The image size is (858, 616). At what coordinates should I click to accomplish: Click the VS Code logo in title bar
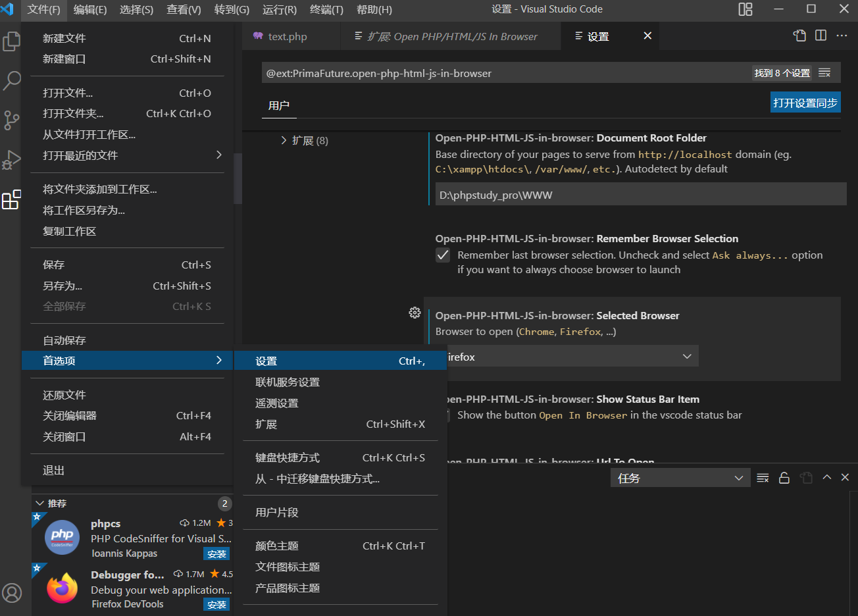8,9
